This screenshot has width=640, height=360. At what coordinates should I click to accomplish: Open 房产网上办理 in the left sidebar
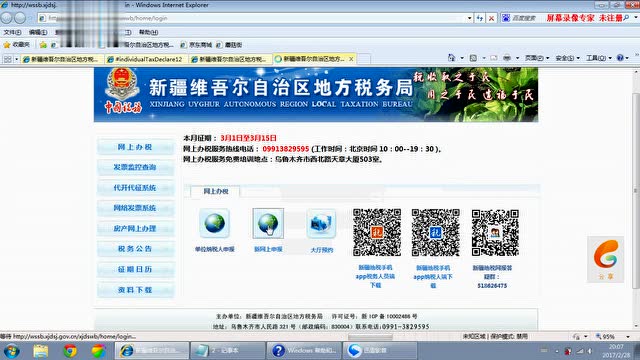(136, 229)
